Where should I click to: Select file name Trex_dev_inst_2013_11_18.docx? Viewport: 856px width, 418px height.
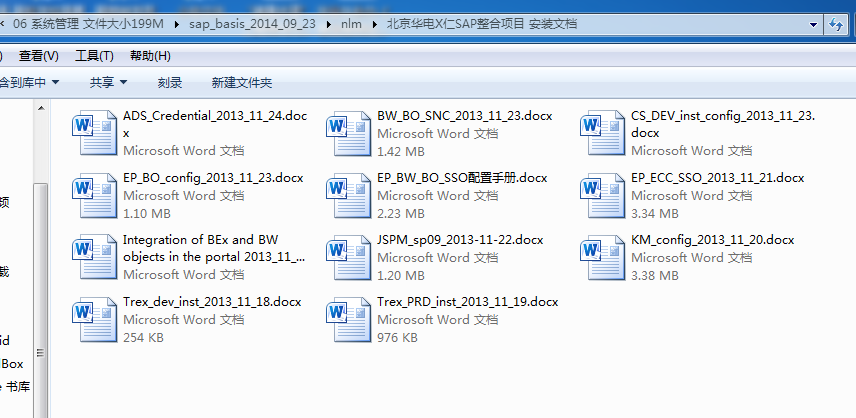(212, 302)
